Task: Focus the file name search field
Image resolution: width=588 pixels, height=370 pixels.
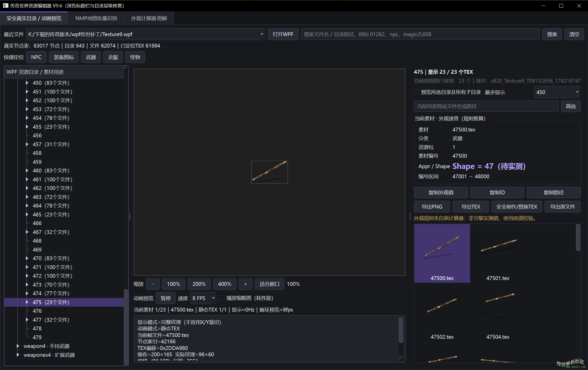Action: point(420,34)
